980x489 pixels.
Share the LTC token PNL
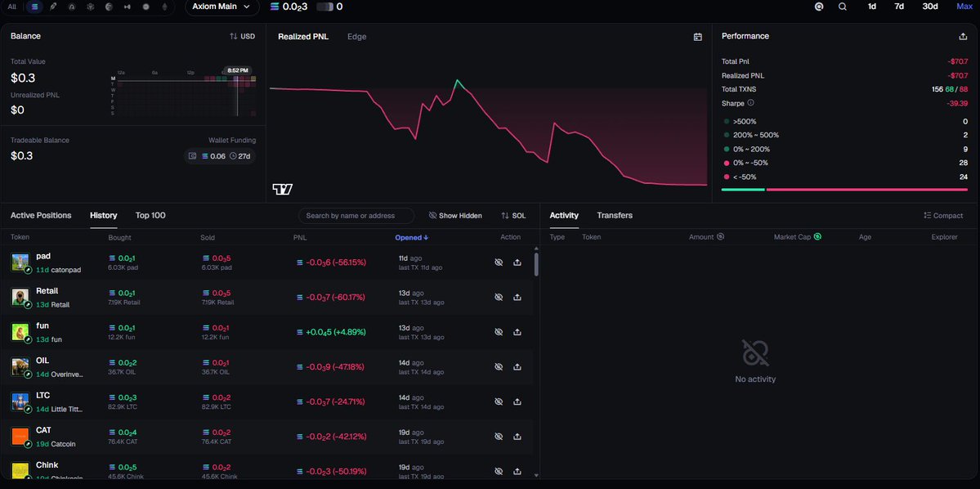[x=517, y=402]
